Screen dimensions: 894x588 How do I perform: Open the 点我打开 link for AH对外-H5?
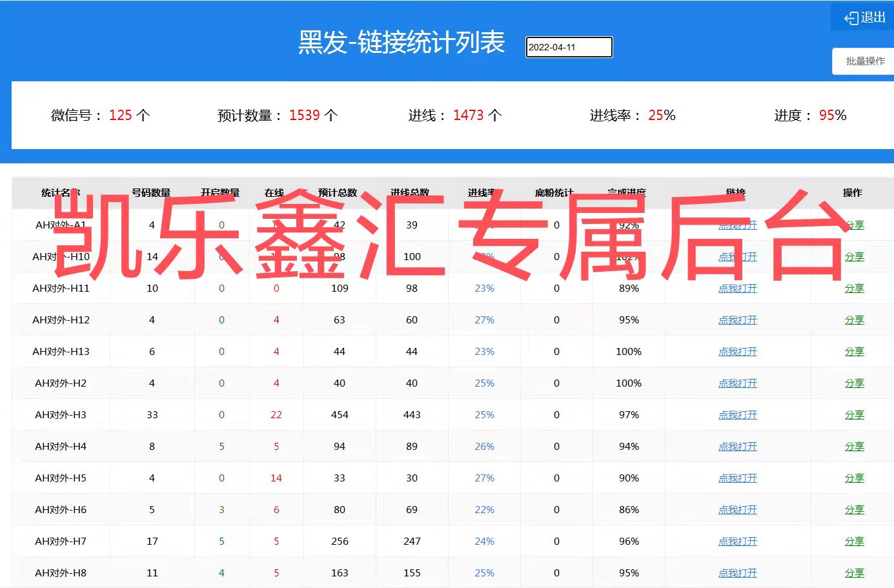[738, 478]
